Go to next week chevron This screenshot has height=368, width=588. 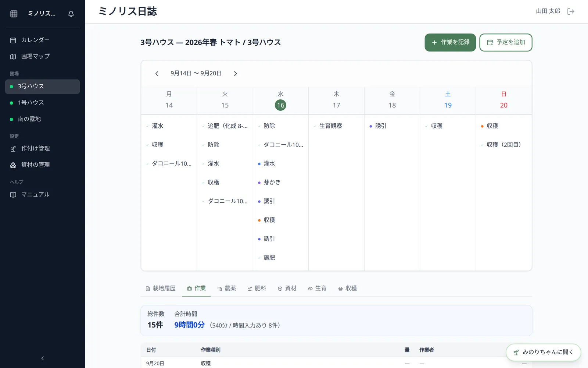pos(236,74)
